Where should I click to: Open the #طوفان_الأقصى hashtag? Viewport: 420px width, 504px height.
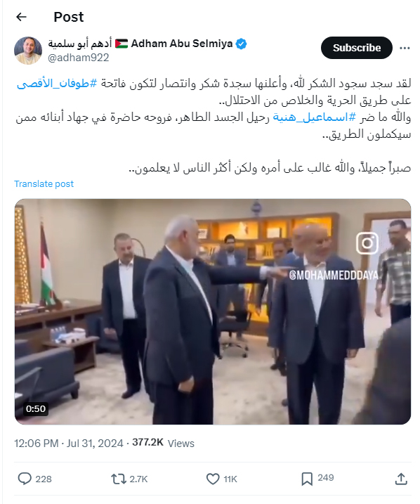(x=57, y=83)
